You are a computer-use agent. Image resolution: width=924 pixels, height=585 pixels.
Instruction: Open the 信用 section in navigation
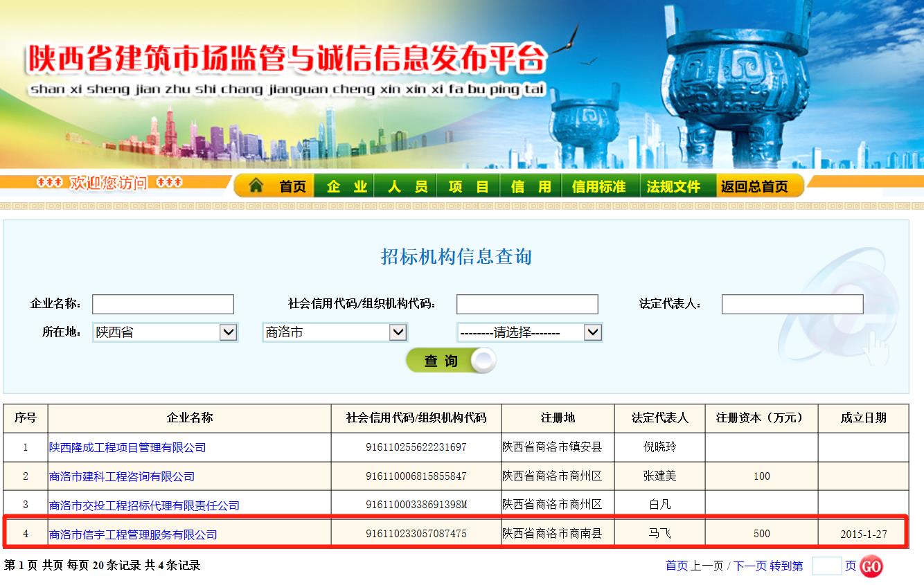pyautogui.click(x=529, y=186)
